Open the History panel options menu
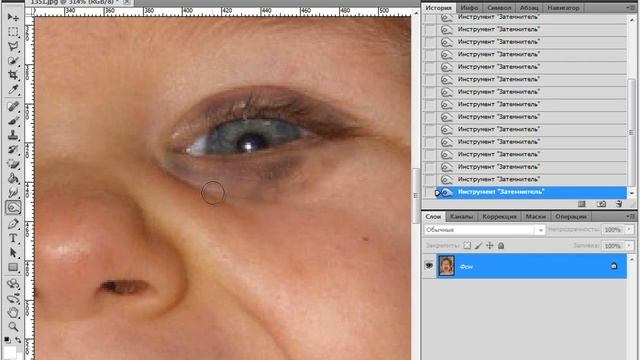640x360 pixels. [630, 8]
